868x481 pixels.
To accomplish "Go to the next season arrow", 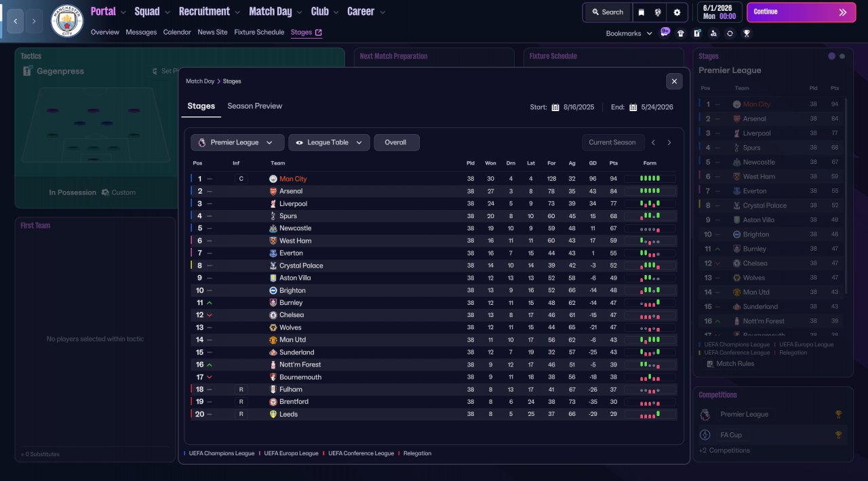I will point(669,142).
